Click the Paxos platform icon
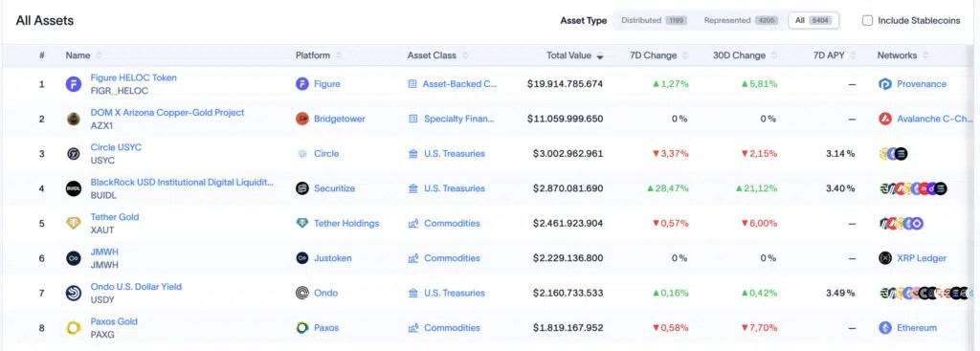The height and width of the screenshot is (351, 980). [302, 328]
